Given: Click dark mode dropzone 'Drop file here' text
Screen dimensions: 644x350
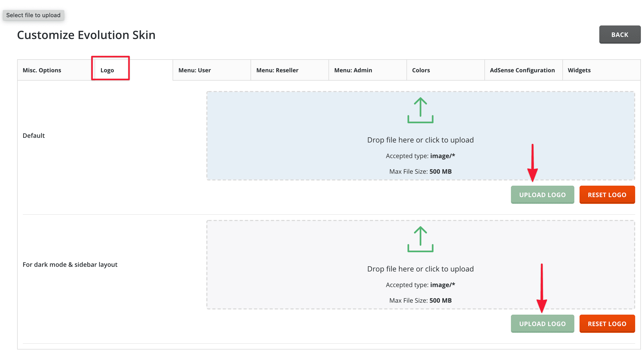Looking at the screenshot, I should pos(420,269).
